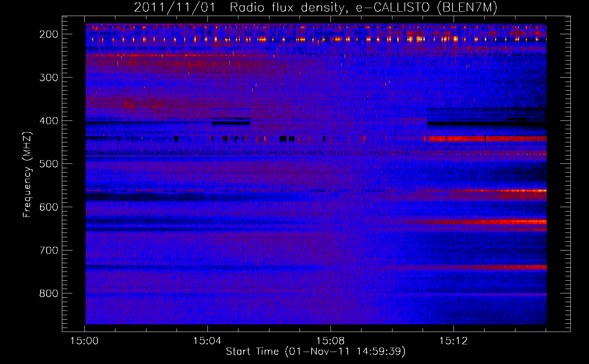Viewport: 589px width, 364px height.
Task: Click the "600" frequency tick label
Action: pyautogui.click(x=49, y=207)
